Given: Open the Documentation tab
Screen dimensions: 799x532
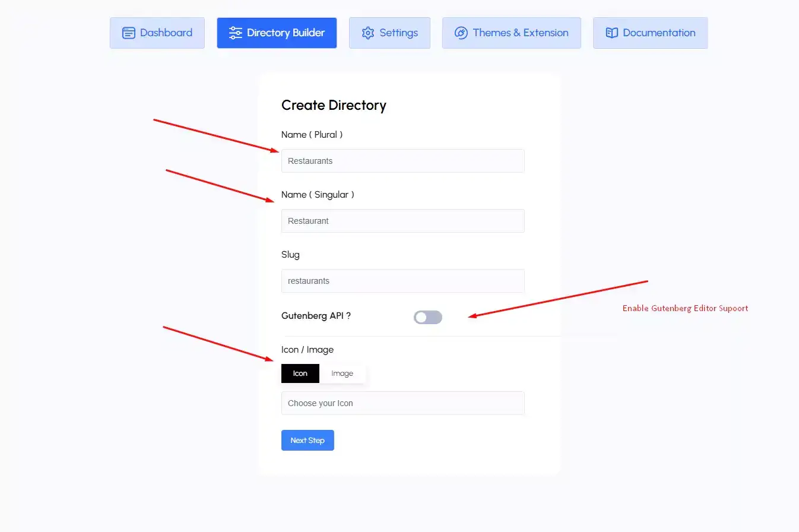Looking at the screenshot, I should (x=651, y=33).
